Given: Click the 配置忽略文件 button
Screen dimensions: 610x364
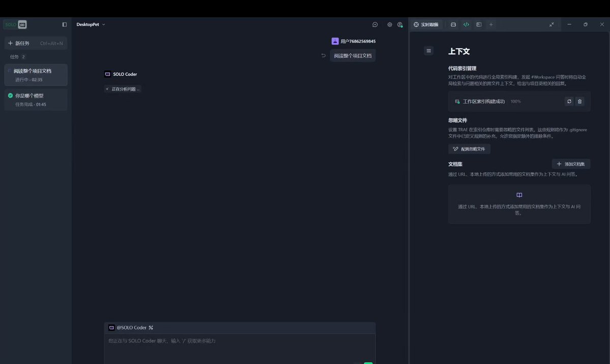Looking at the screenshot, I should pyautogui.click(x=469, y=149).
